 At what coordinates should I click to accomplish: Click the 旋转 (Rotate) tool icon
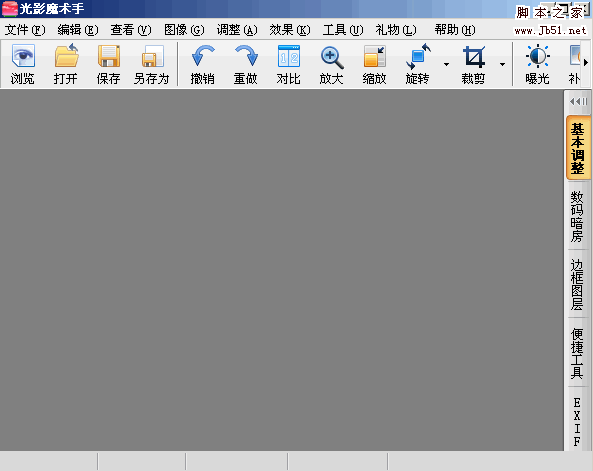pyautogui.click(x=418, y=56)
